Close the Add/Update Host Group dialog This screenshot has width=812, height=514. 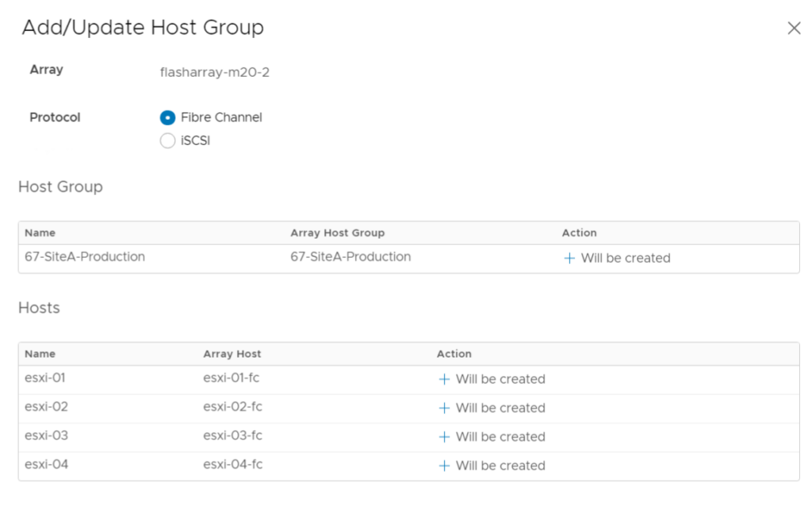click(794, 28)
